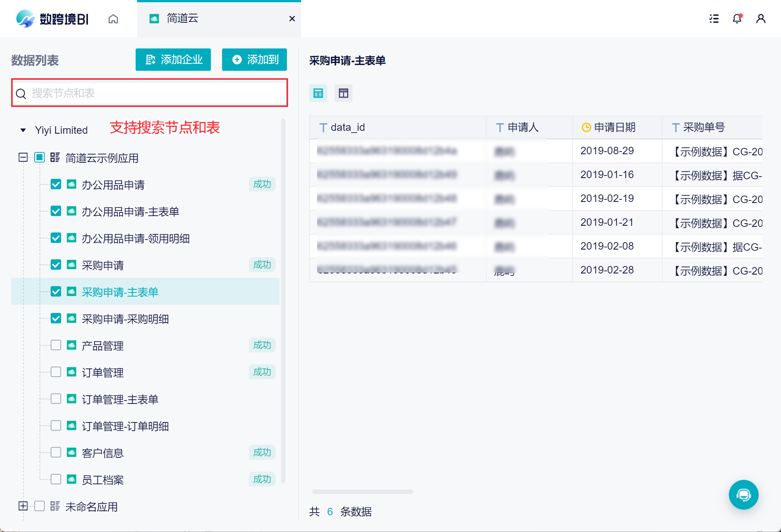Select the 简道云 tab
The image size is (781, 532).
pos(183,19)
